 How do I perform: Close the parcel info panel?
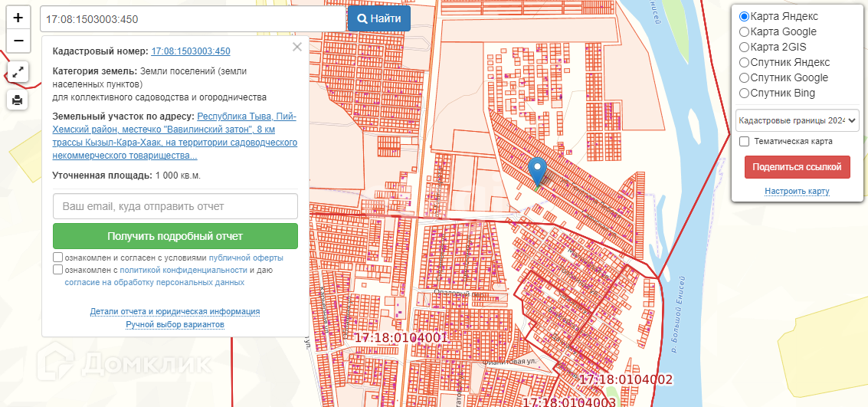point(297,47)
